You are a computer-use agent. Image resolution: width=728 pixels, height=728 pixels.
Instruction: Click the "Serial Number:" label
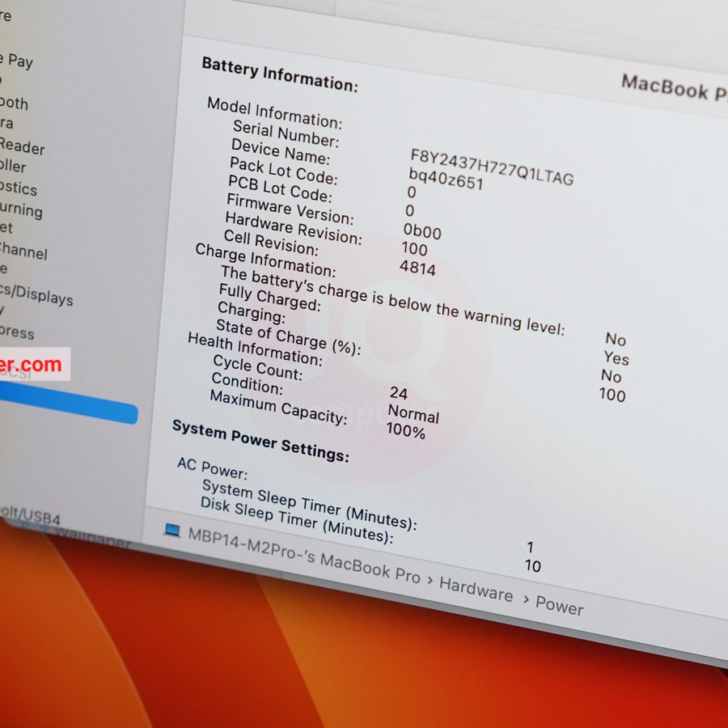(286, 133)
